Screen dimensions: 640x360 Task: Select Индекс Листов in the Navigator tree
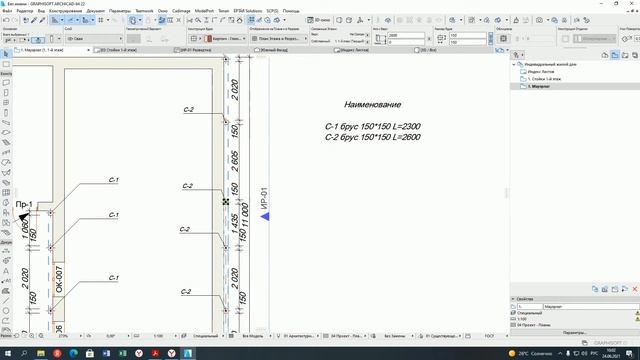coord(541,71)
